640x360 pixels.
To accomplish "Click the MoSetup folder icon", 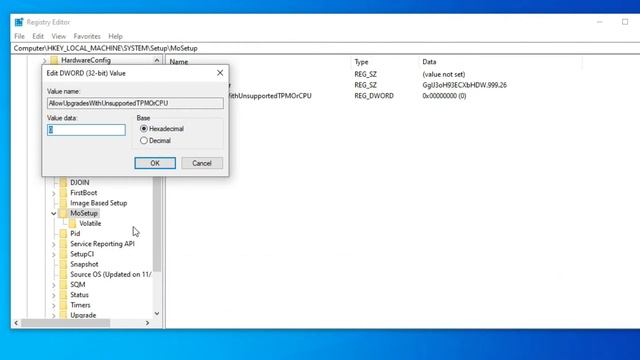I will 63,213.
